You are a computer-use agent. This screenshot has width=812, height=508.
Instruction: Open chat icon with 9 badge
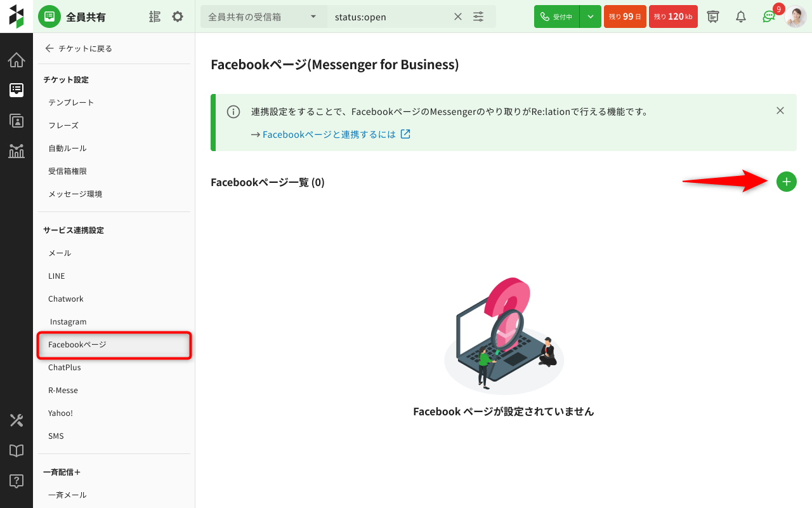coord(768,17)
